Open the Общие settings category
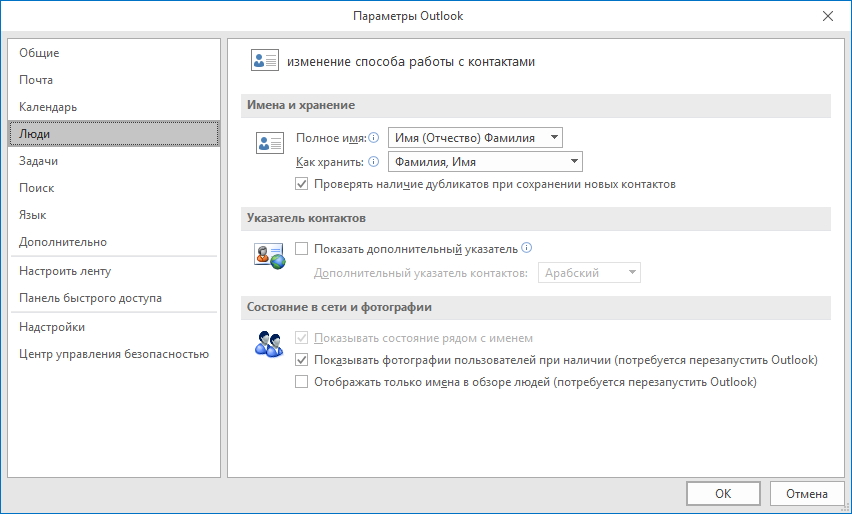Viewport: 852px width, 514px height. coord(114,53)
